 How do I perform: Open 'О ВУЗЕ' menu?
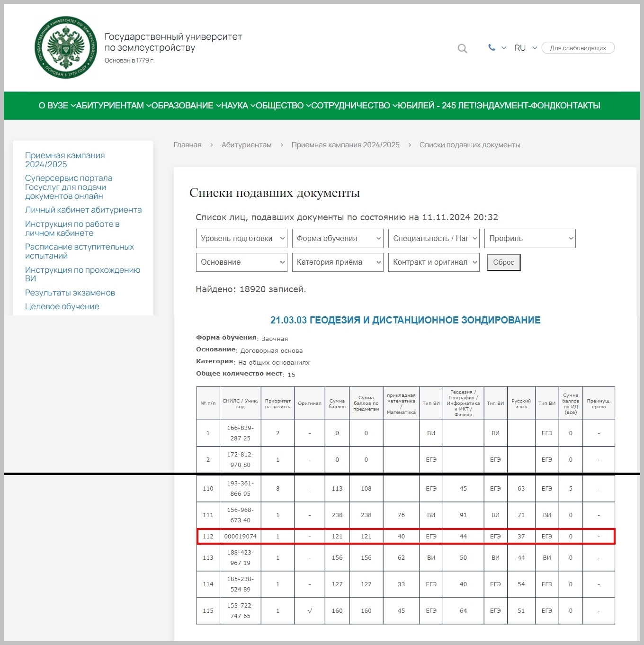(57, 106)
